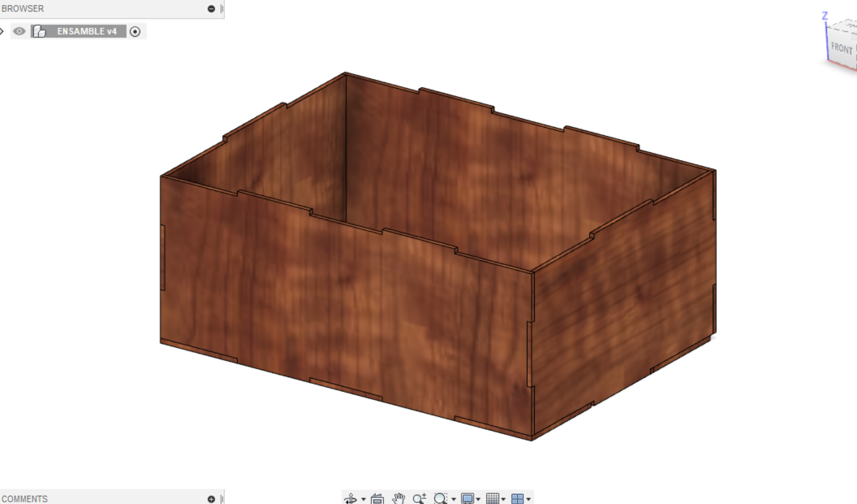Click the Look At tool icon

tap(377, 498)
